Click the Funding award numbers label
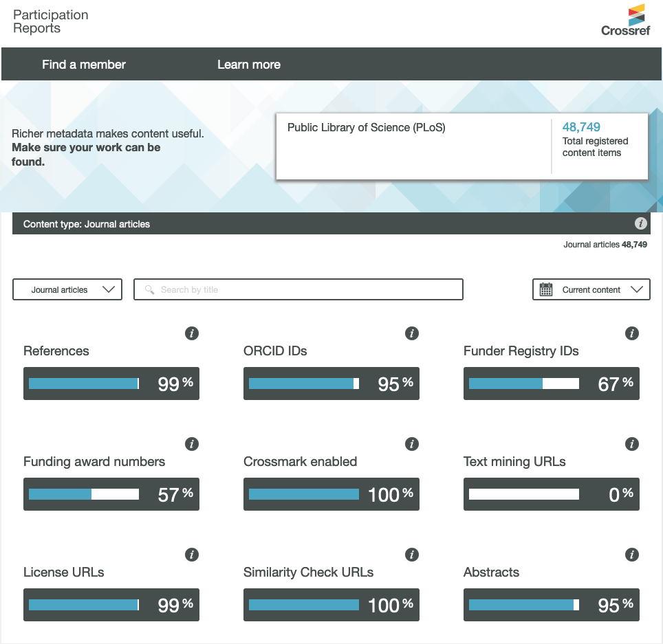This screenshot has height=644, width=663. click(94, 461)
